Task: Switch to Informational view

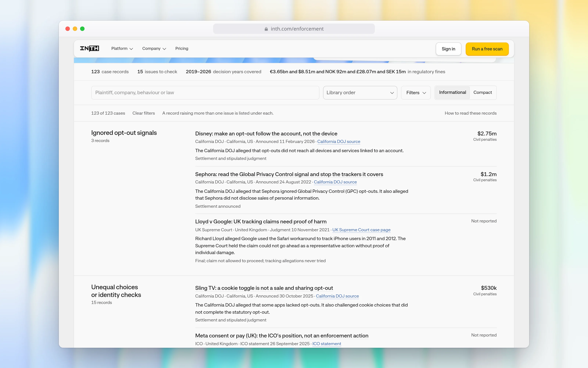Action: (452, 93)
